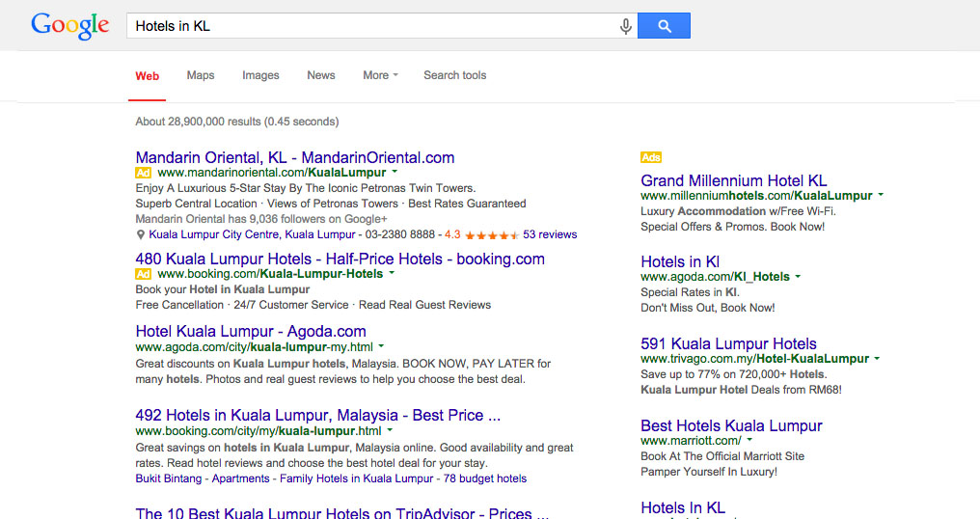Expand arrow next to booking.com/Kuala-Lumpur-Hotels URL
Image resolution: width=980 pixels, height=519 pixels.
coord(392,273)
